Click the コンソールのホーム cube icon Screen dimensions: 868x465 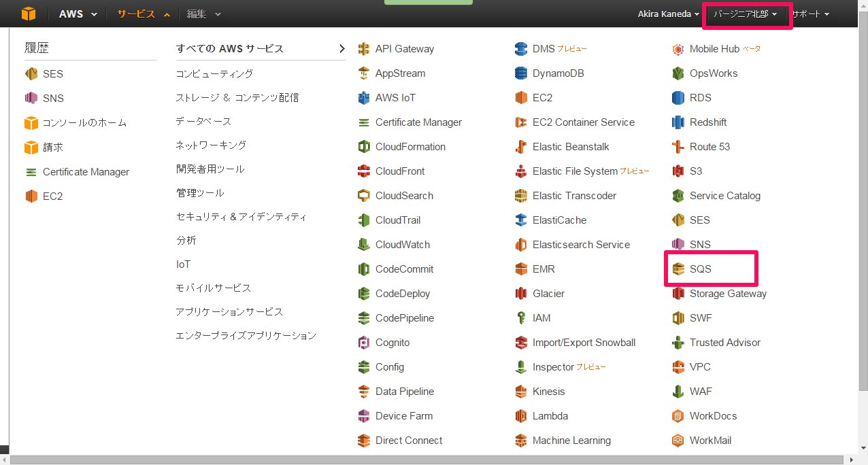coord(31,123)
